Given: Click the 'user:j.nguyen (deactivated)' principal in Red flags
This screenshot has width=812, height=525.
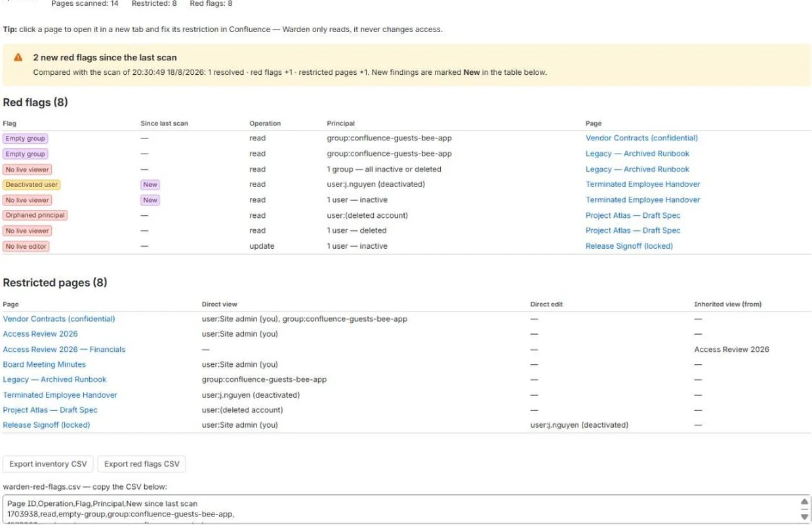Looking at the screenshot, I should pos(376,184).
